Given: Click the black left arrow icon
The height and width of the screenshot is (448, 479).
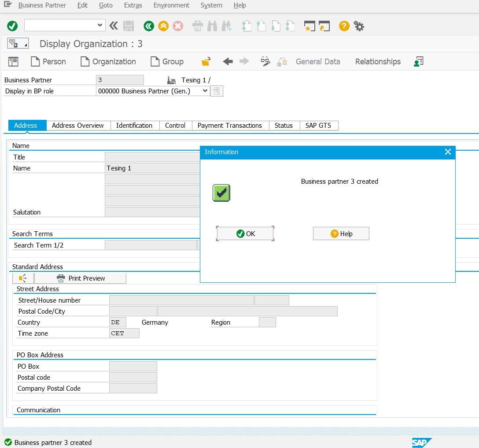Looking at the screenshot, I should pyautogui.click(x=228, y=61).
